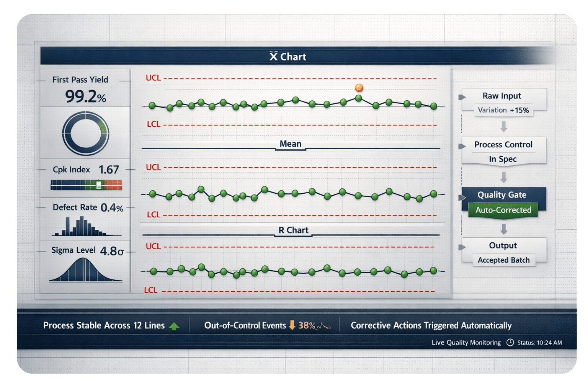The height and width of the screenshot is (392, 588).
Task: Click the triangle marker beside Quality Gate
Action: 462,198
